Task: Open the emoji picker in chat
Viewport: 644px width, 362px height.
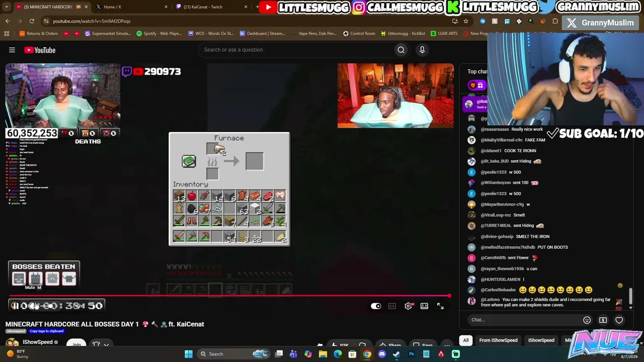Action: [587, 320]
